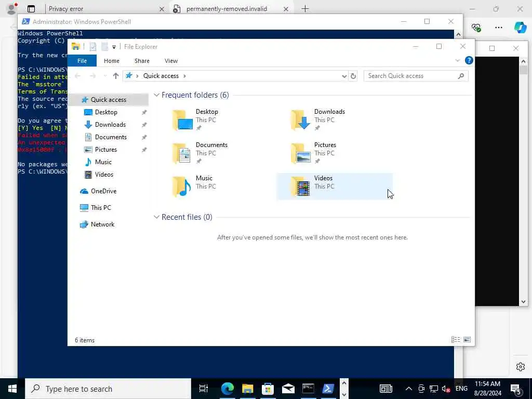Select the Desktop folder icon in Frequent folders

[x=182, y=120]
